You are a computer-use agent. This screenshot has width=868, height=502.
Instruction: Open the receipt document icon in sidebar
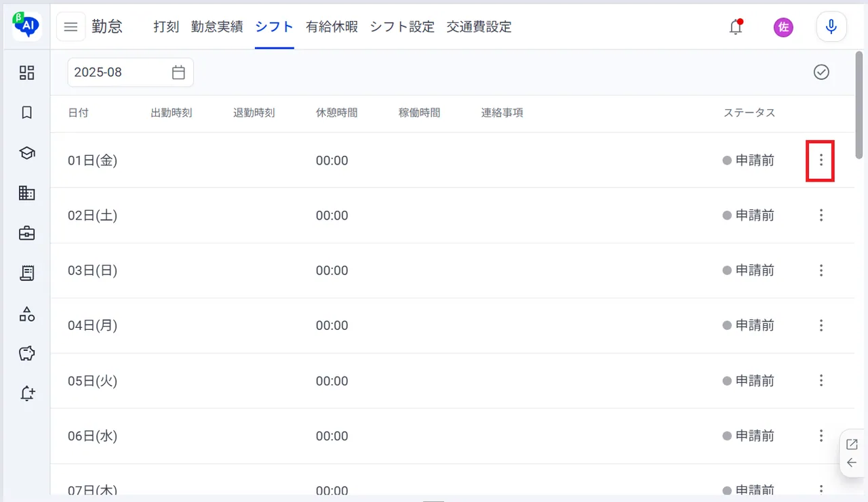(x=26, y=274)
